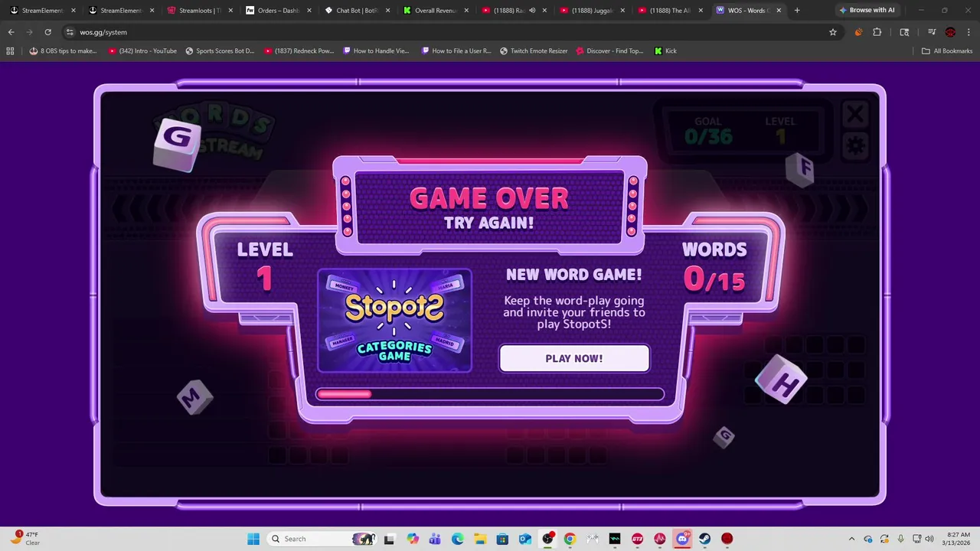
Task: Switch to the first StreamElements tab
Action: [42, 10]
